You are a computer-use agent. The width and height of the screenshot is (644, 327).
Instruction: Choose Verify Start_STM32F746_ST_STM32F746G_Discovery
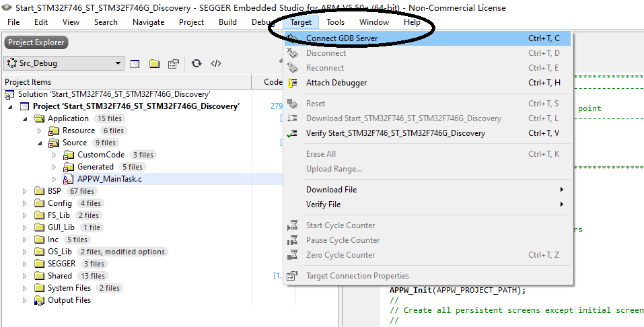[x=427, y=133]
